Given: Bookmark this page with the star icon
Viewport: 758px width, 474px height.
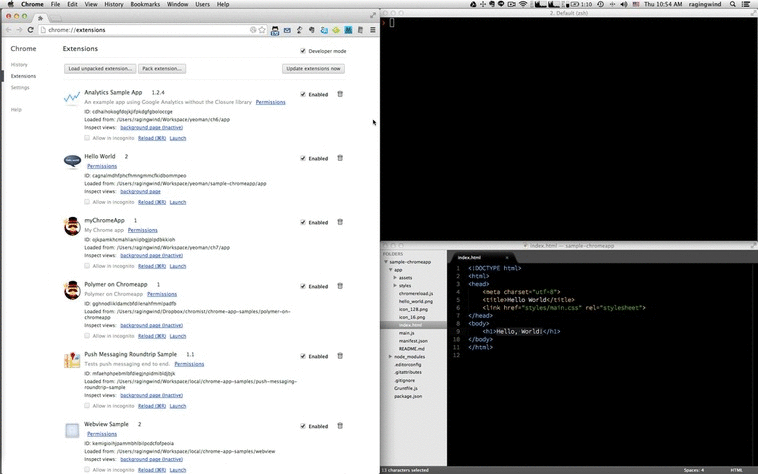Looking at the screenshot, I should (x=262, y=30).
